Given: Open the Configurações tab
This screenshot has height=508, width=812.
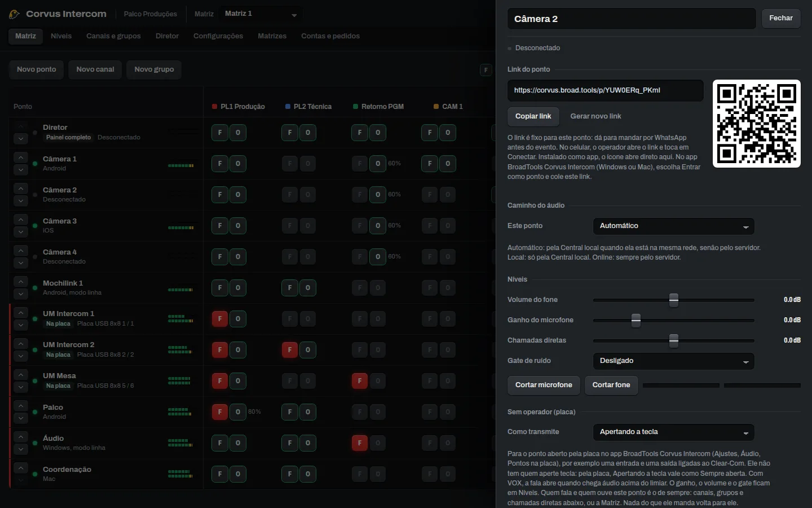Looking at the screenshot, I should click(x=218, y=36).
